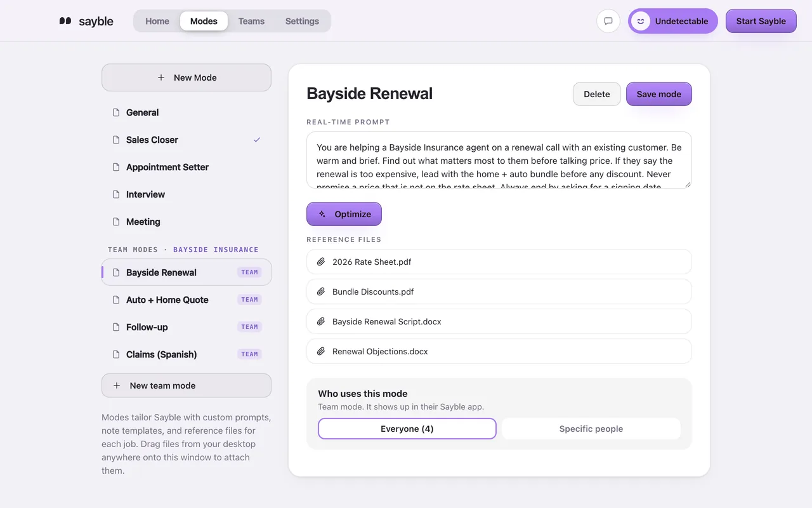
Task: Save the mode with Save mode
Action: [x=659, y=94]
